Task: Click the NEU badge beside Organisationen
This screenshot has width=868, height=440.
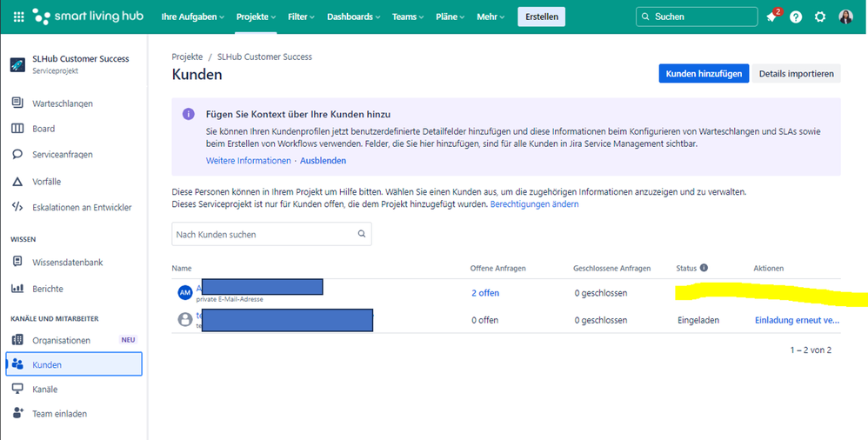Action: 128,340
